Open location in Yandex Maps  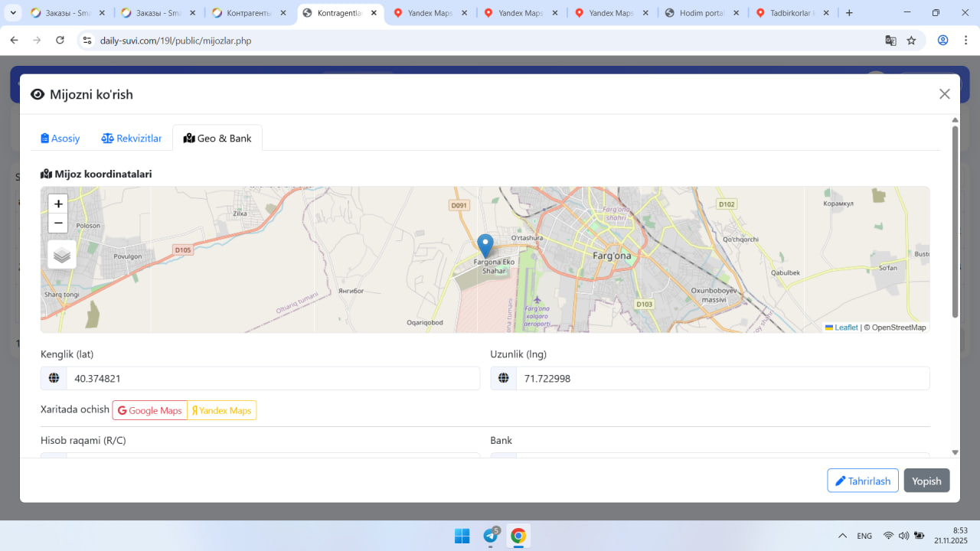point(222,410)
